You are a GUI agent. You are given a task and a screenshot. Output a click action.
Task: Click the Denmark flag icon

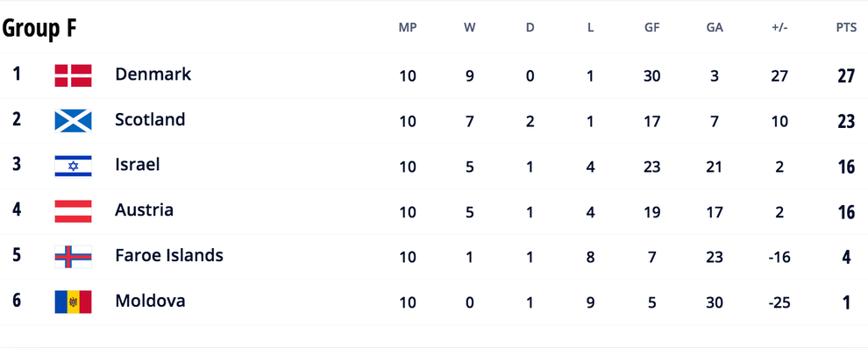point(73,75)
